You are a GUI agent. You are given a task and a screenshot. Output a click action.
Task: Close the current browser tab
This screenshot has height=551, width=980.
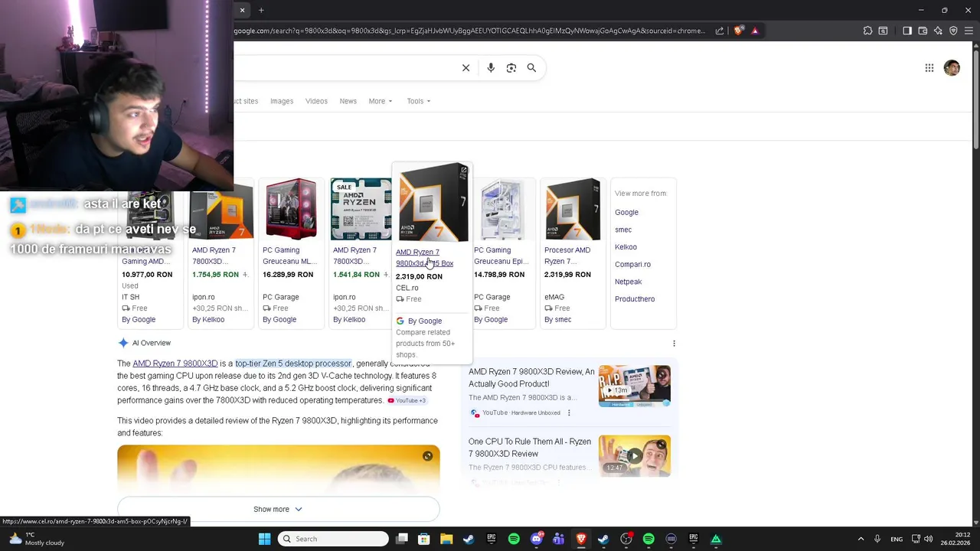point(242,10)
